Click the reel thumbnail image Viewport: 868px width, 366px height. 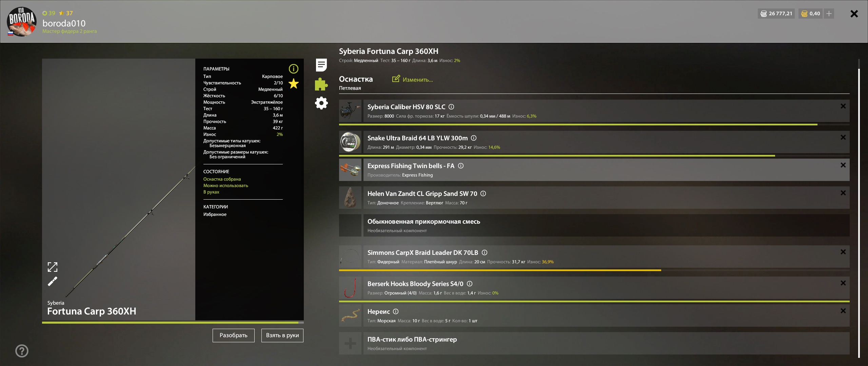coord(350,111)
